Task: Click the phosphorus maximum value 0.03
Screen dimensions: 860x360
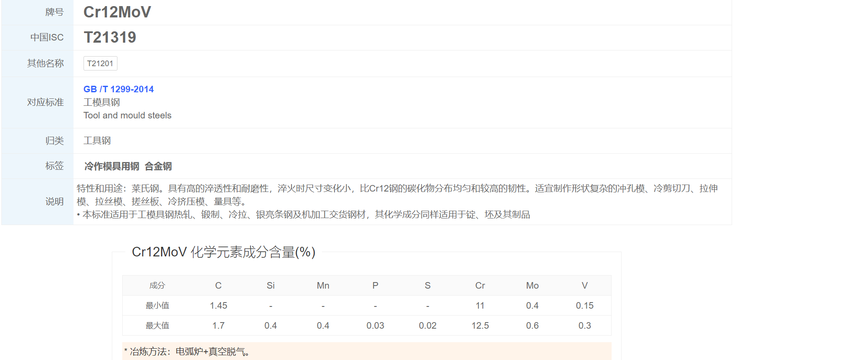Action: [375, 325]
